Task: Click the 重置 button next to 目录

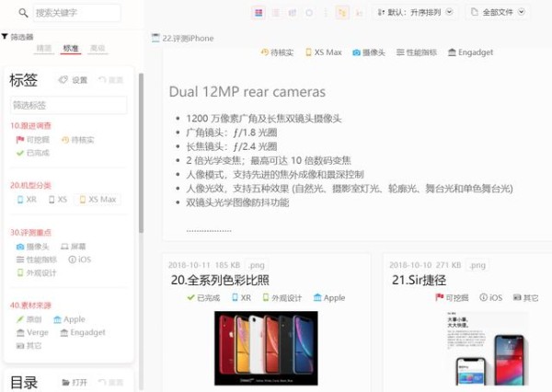Action: pos(111,383)
